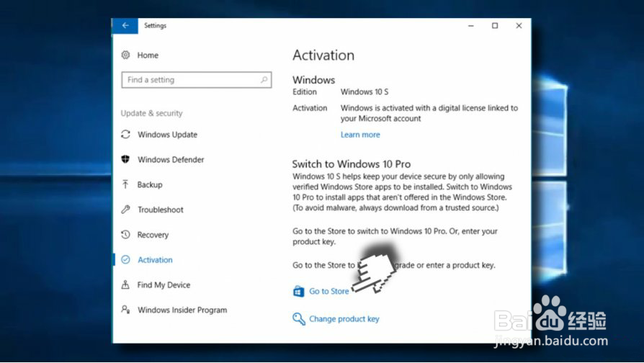The width and height of the screenshot is (644, 363).
Task: Click the Backup upload arrow icon
Action: coord(125,184)
